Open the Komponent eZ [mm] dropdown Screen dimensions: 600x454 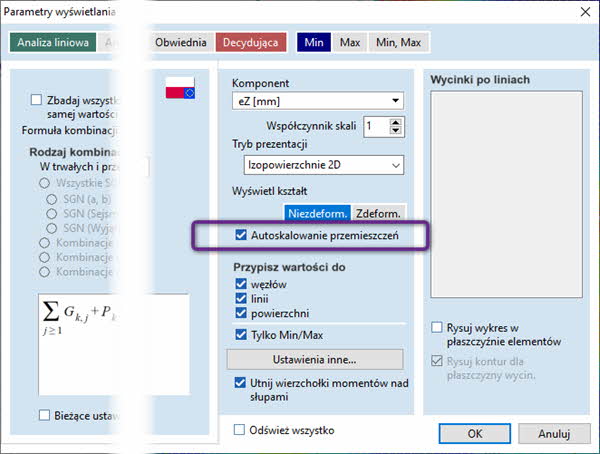tap(317, 100)
